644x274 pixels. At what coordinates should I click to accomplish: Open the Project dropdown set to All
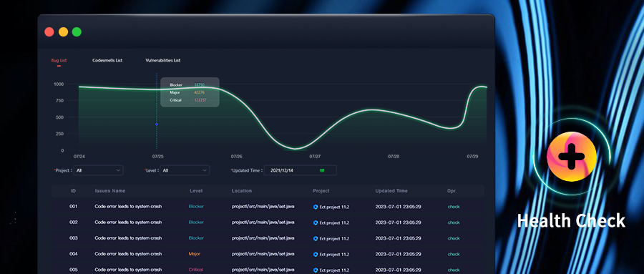98,170
